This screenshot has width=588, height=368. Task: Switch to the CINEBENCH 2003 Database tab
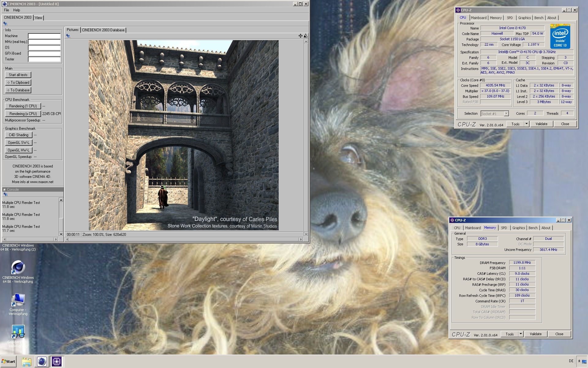click(x=103, y=30)
